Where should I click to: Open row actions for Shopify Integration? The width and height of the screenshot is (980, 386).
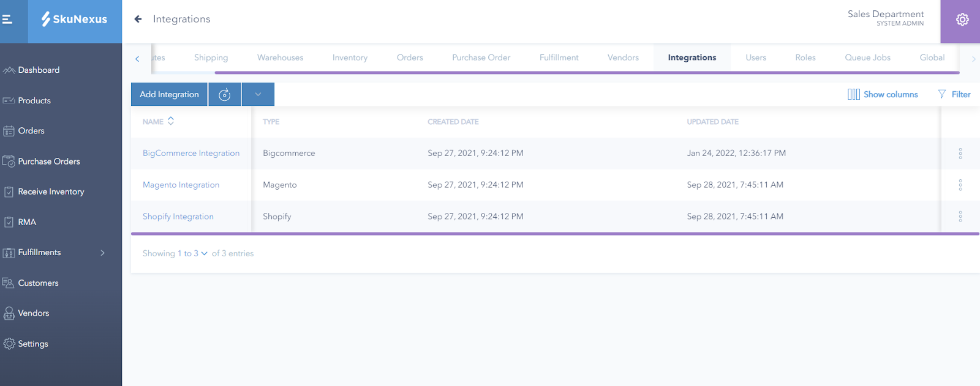point(960,217)
